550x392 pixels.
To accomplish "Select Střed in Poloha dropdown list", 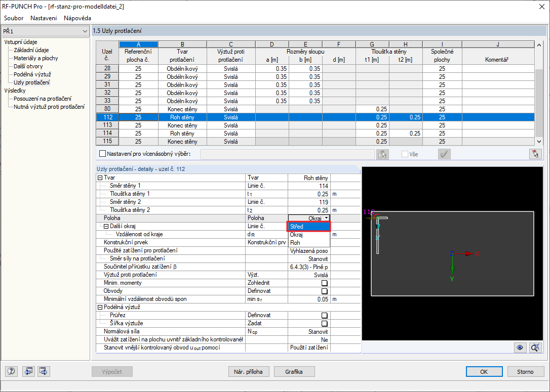I will point(308,227).
